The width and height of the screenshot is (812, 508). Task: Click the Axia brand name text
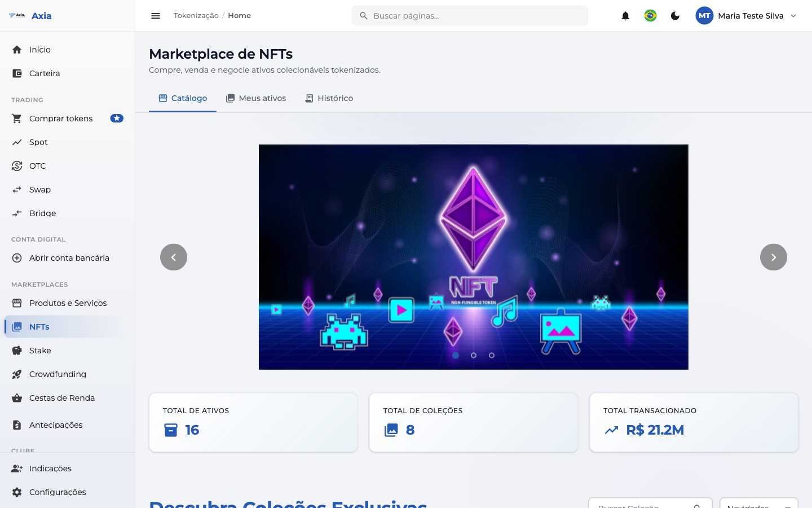pos(41,16)
